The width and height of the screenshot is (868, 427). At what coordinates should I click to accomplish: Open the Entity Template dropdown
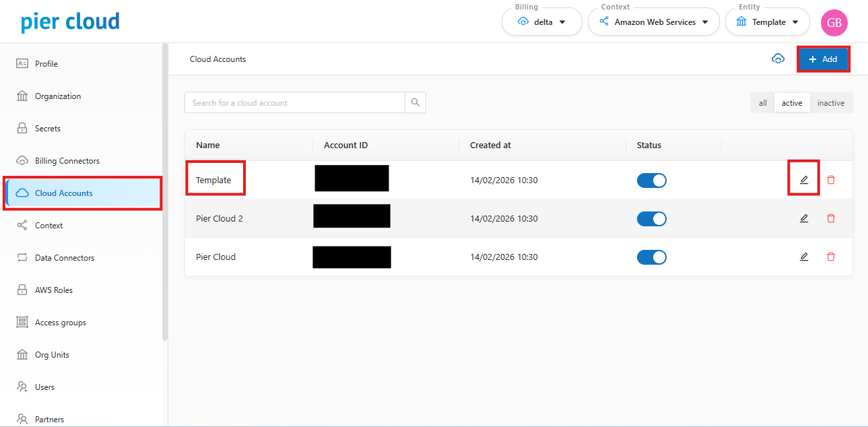768,22
